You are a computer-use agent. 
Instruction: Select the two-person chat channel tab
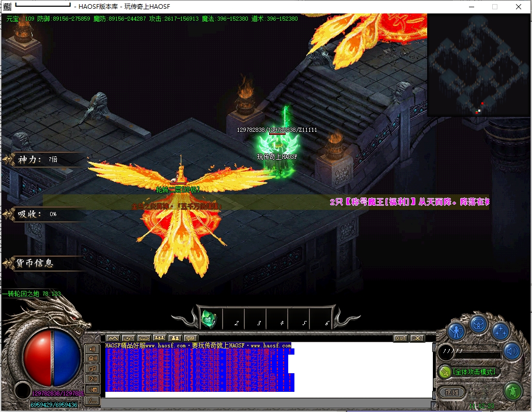(175, 339)
